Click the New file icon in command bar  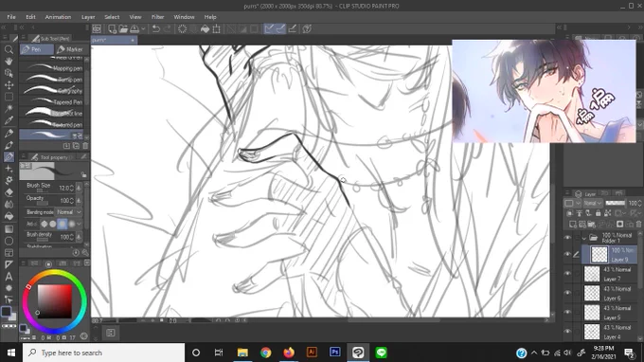(112, 28)
